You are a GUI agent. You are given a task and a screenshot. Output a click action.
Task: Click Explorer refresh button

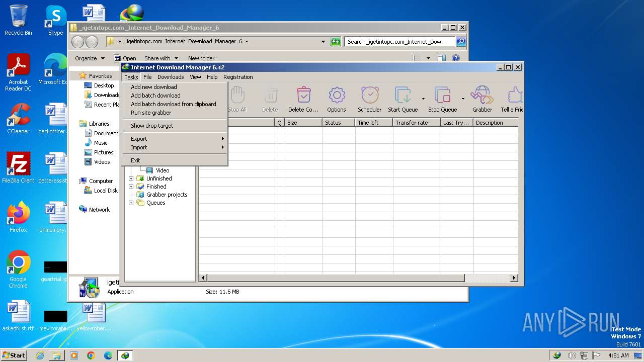pos(336,42)
